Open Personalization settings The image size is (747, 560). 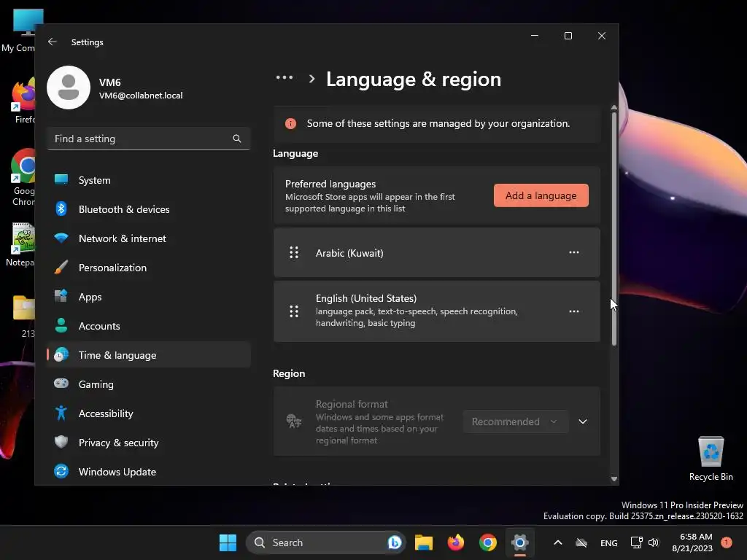coord(149,268)
